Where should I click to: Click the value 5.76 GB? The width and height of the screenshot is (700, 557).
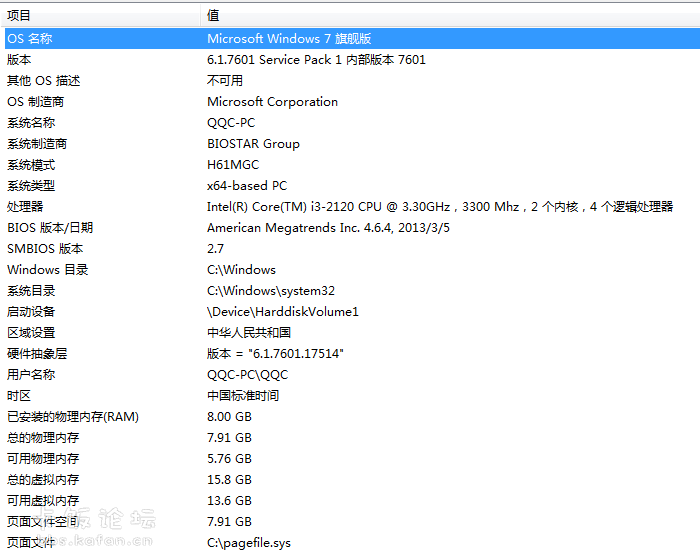click(x=229, y=458)
